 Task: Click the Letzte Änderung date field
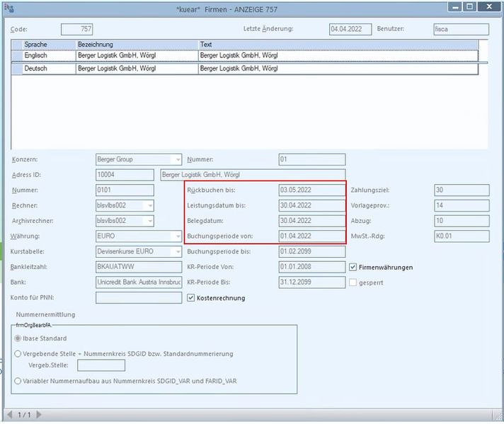point(350,29)
